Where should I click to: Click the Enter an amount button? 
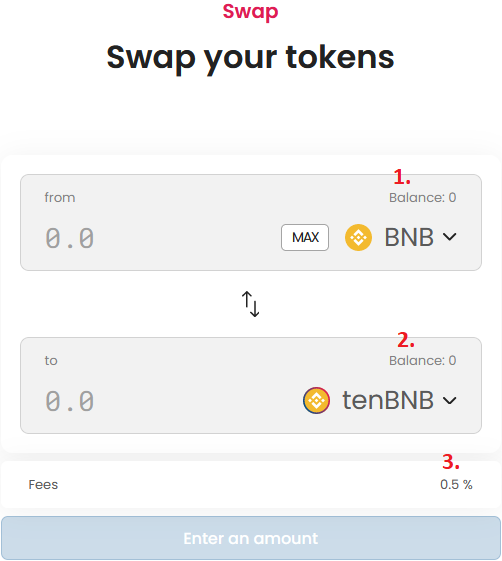tap(251, 538)
